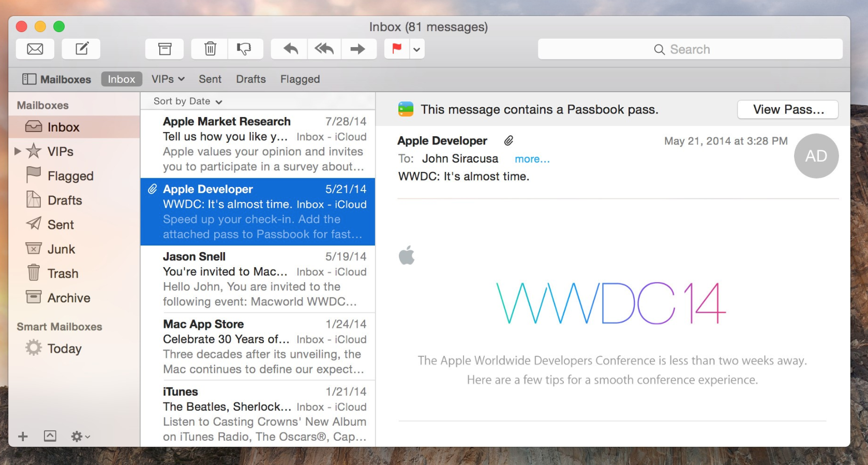
Task: Add a mailbox with plus icon
Action: (23, 437)
